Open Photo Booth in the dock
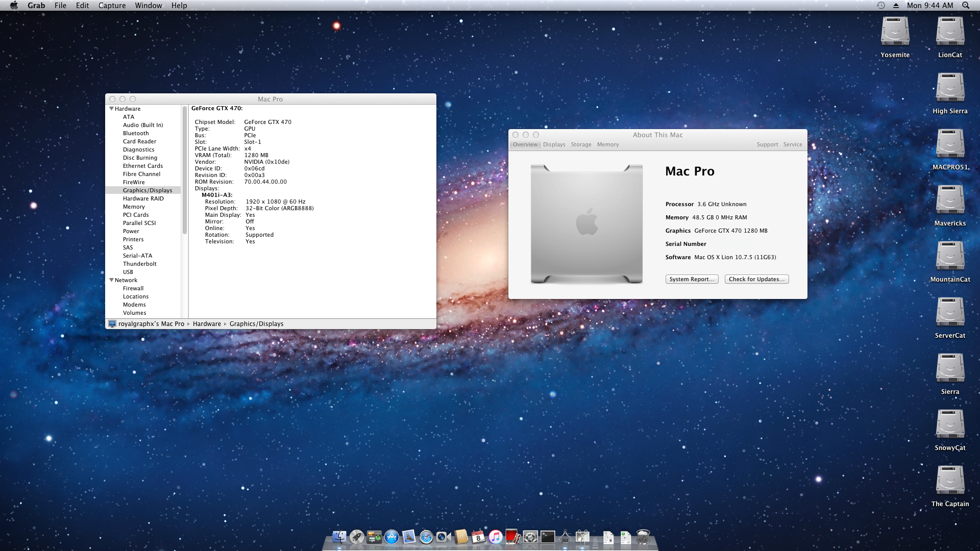Viewport: 980px width, 551px height. coord(513,537)
